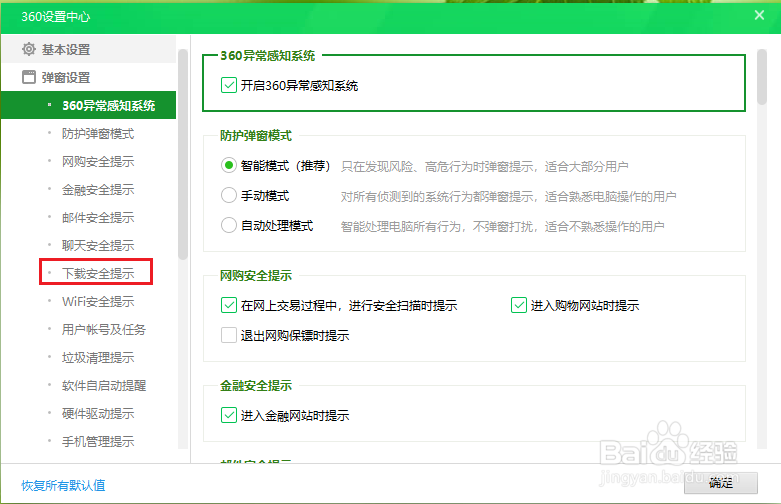Screen dimensions: 781x504
Task: Select the 智能模式（推荐）radio button
Action: tap(229, 165)
